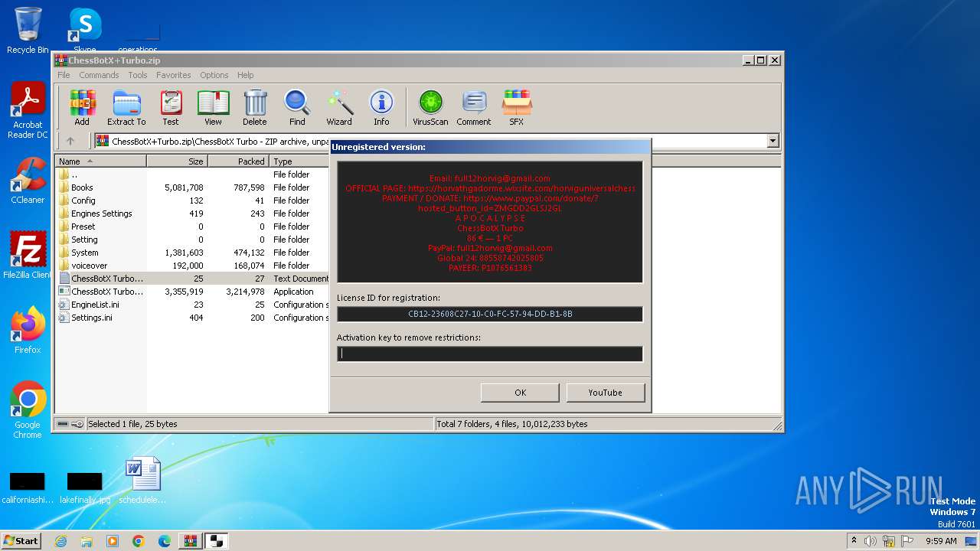
Task: Go up one folder level arrow
Action: point(70,141)
